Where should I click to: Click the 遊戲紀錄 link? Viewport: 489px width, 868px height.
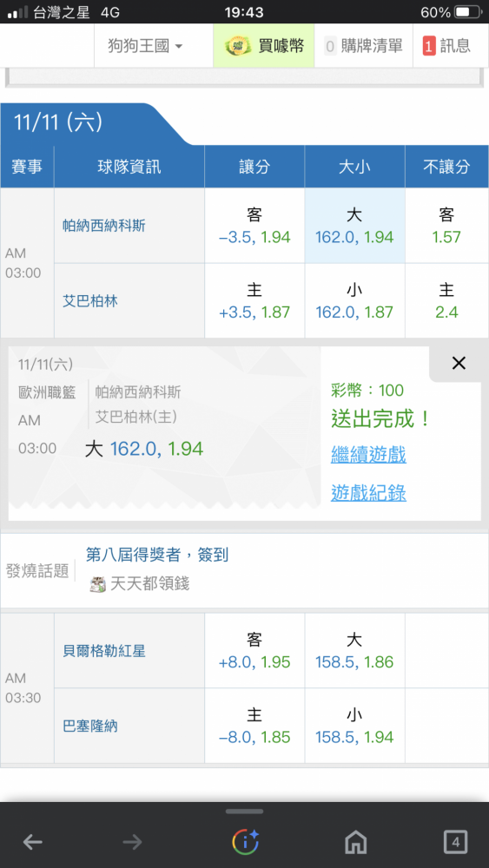[369, 492]
